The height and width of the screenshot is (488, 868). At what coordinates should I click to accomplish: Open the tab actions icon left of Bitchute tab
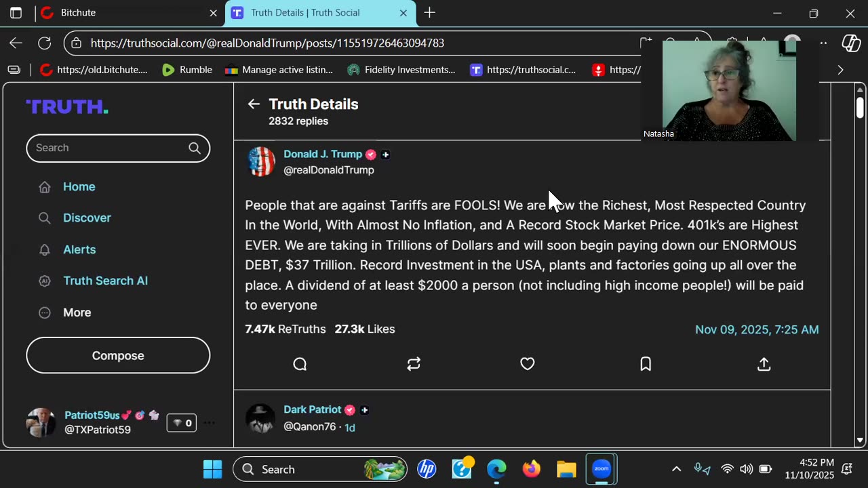point(16,13)
